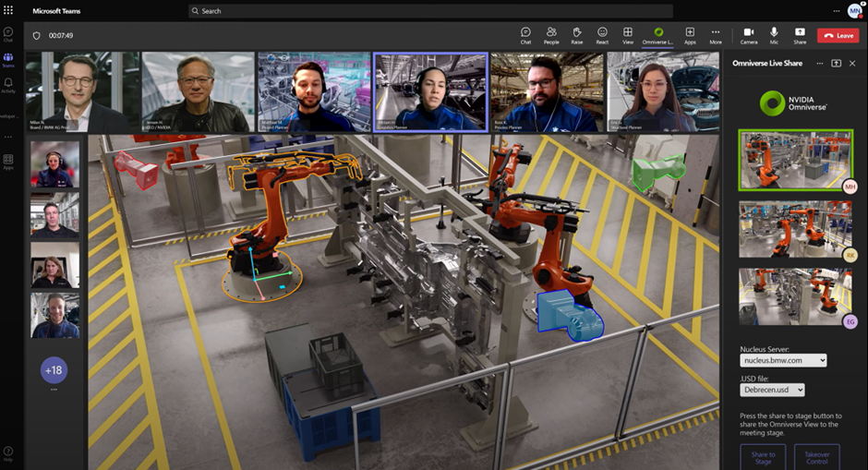Image resolution: width=868 pixels, height=470 pixels.
Task: Click the meeting security shield icon
Action: click(37, 35)
